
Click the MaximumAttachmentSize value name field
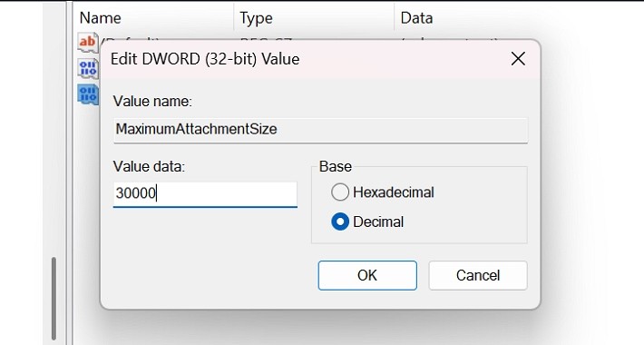[x=320, y=130]
